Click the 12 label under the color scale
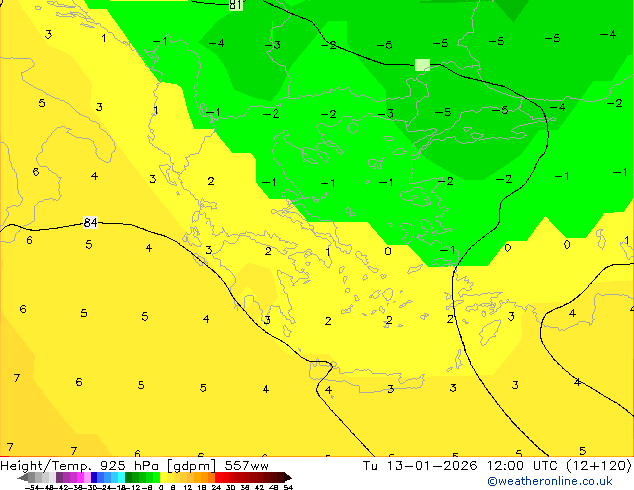 point(188,487)
